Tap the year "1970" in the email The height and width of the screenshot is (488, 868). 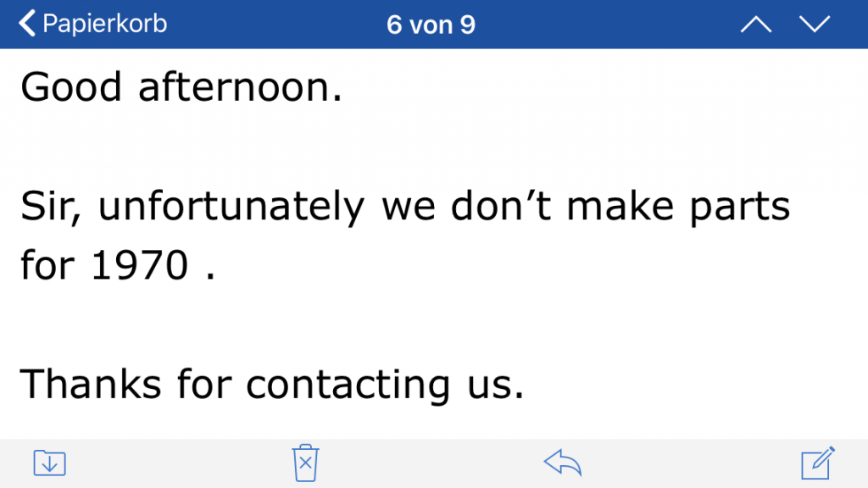pyautogui.click(x=139, y=266)
